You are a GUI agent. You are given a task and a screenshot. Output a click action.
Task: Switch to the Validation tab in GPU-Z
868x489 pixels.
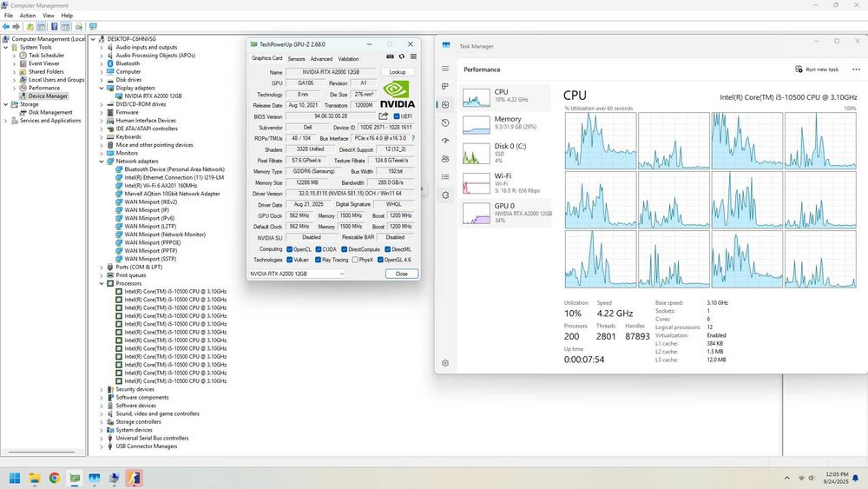click(x=348, y=59)
